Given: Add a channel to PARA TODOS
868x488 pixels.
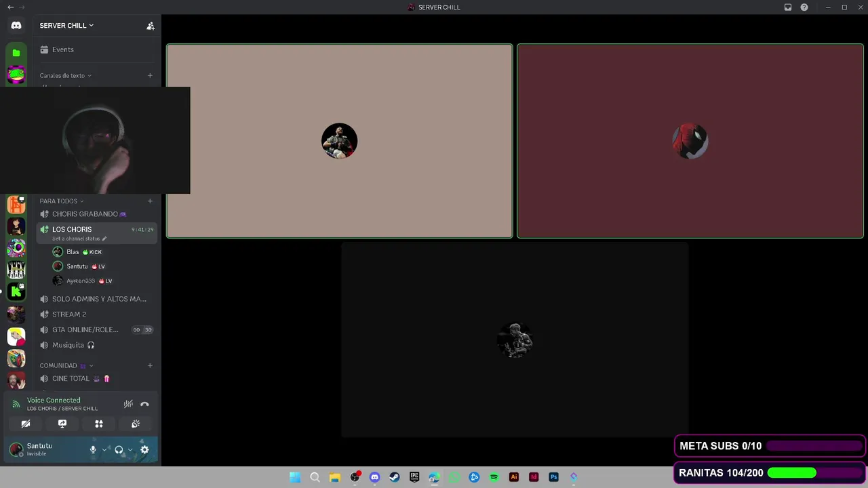Looking at the screenshot, I should coord(150,201).
